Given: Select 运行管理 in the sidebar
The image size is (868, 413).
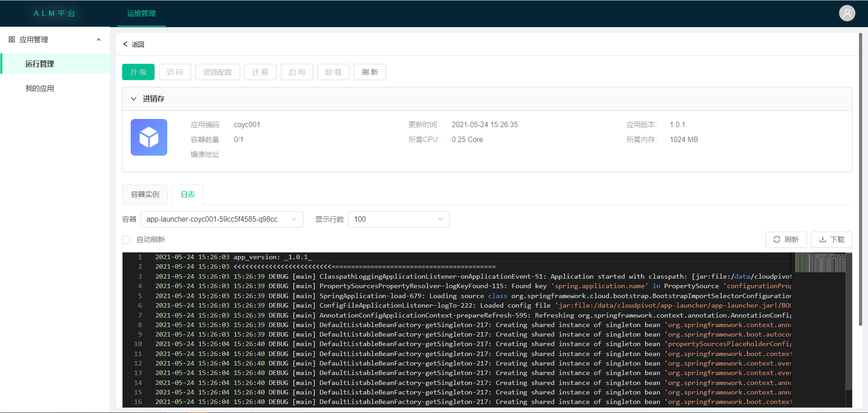Looking at the screenshot, I should click(55, 64).
